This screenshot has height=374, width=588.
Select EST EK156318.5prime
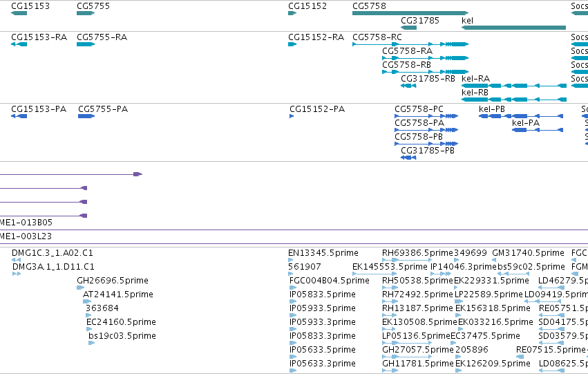pyautogui.click(x=459, y=315)
